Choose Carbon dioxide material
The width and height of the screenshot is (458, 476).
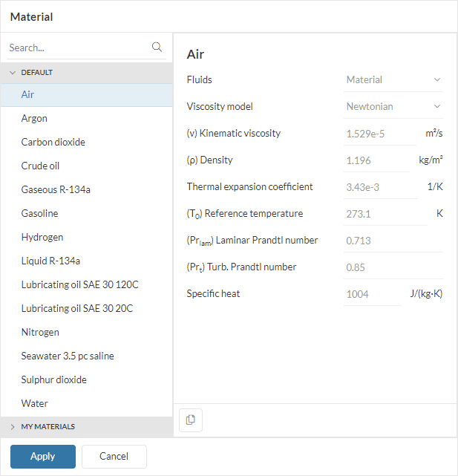[x=53, y=142]
